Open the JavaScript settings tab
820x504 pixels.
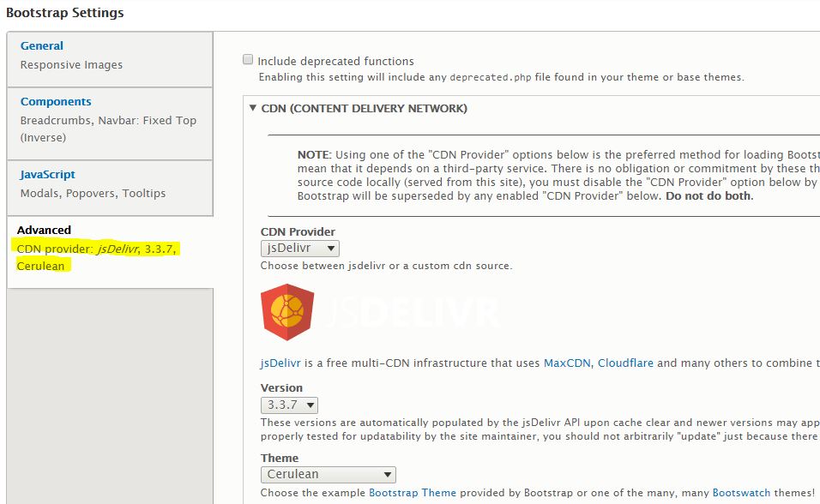(47, 175)
